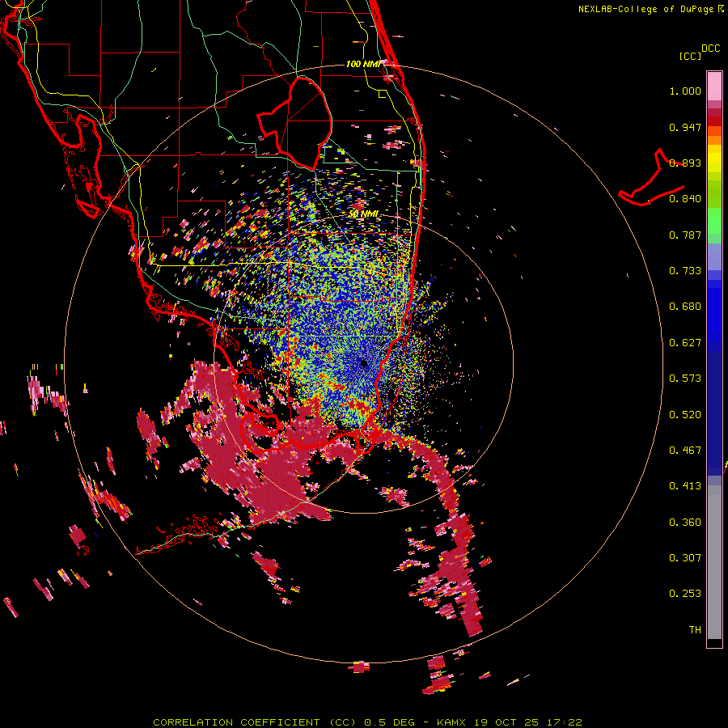Click the pink top segment of color bar

tap(714, 86)
